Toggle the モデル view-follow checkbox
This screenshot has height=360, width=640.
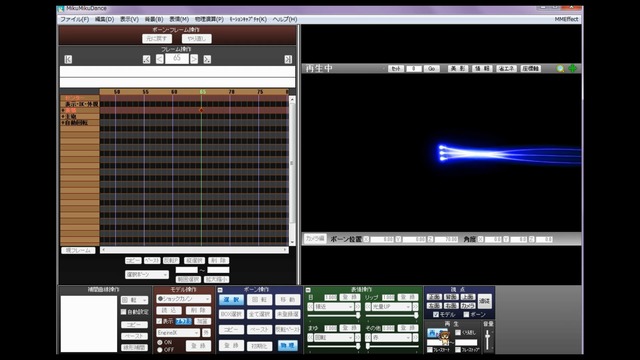tap(436, 314)
